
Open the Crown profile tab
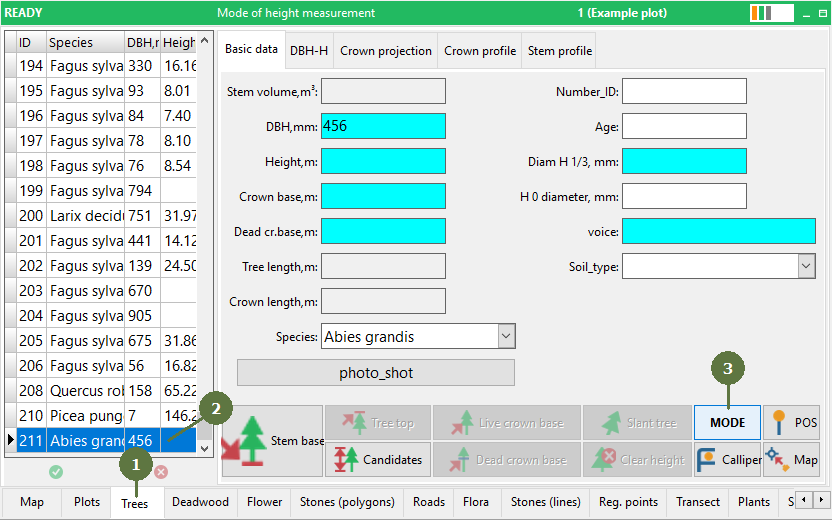pyautogui.click(x=480, y=51)
